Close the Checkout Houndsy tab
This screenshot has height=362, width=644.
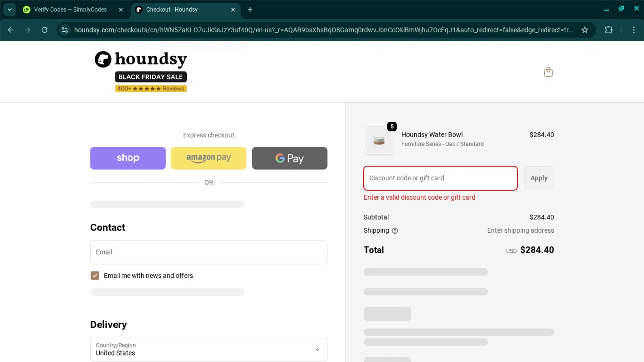pyautogui.click(x=233, y=9)
